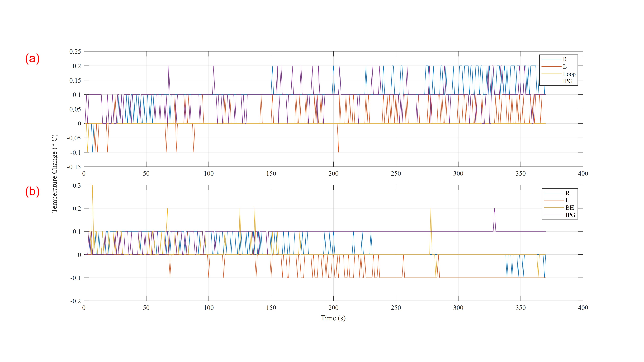Click the 0.3 tick label on bottom plot
The height and width of the screenshot is (362, 644).
[x=76, y=185]
